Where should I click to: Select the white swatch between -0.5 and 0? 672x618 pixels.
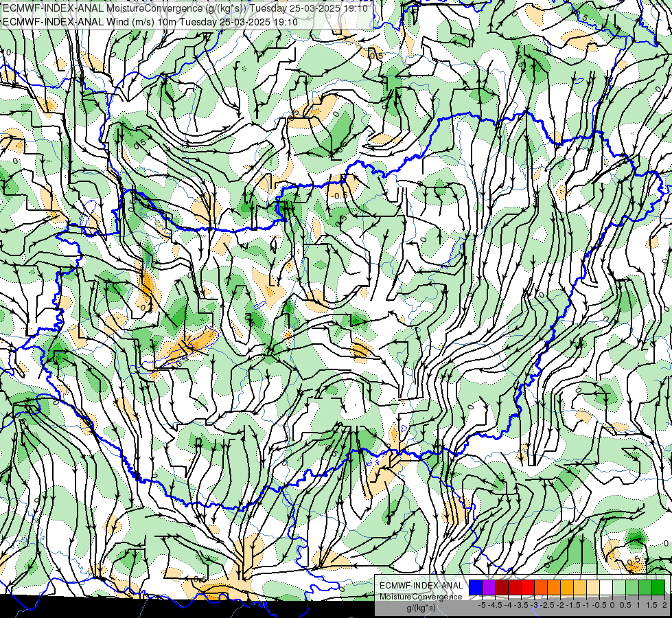[606, 588]
